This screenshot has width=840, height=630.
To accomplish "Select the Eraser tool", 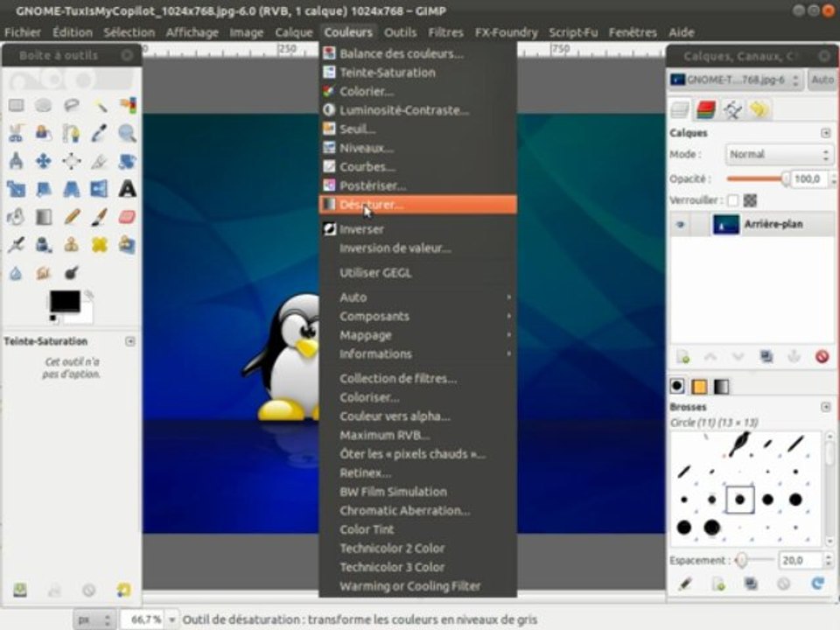I will (x=127, y=216).
